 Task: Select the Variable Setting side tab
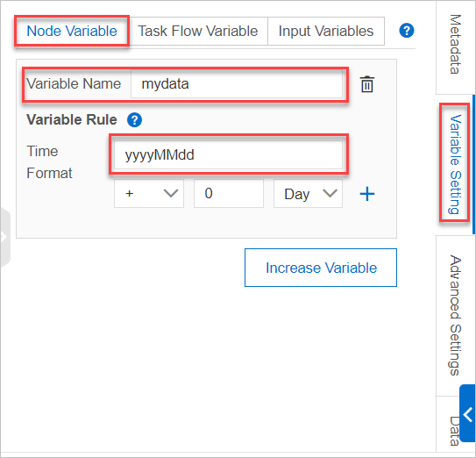coord(455,164)
